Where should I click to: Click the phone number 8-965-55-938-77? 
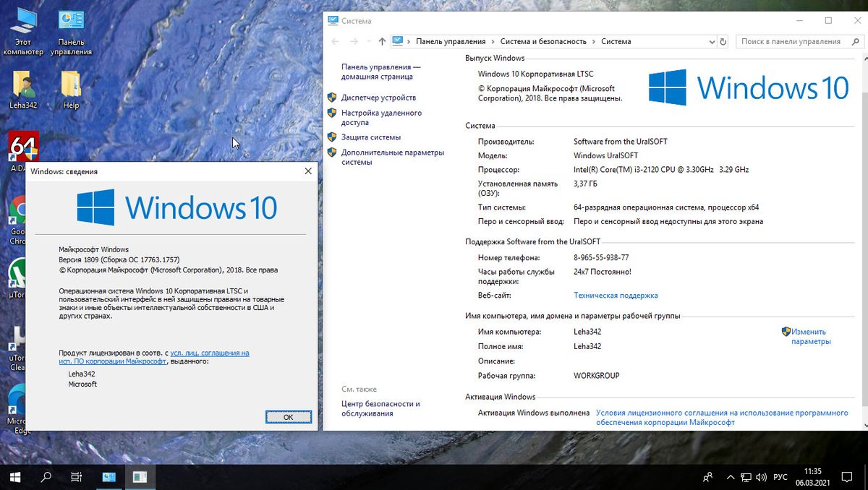click(x=601, y=258)
